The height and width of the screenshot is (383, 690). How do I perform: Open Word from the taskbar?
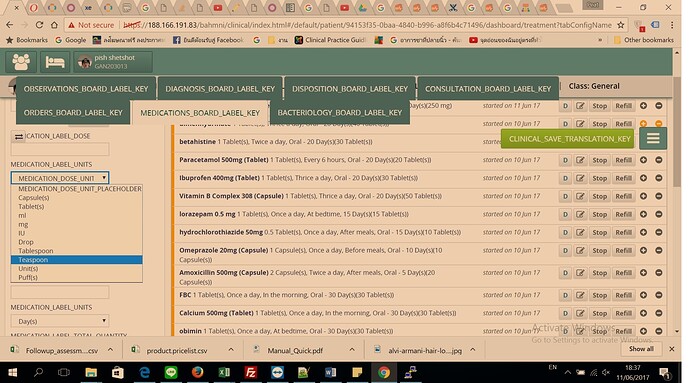click(x=330, y=372)
